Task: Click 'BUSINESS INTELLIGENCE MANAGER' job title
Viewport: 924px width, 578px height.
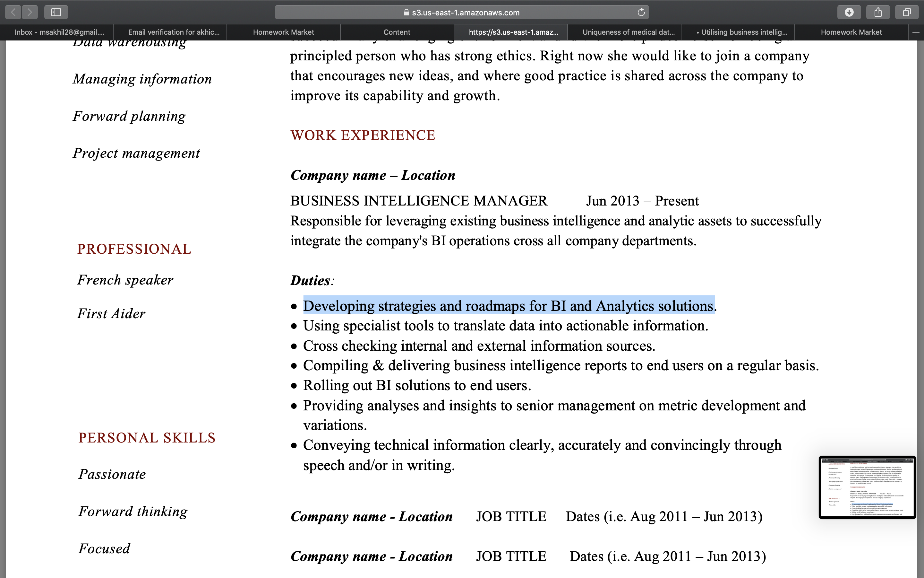Action: point(419,201)
